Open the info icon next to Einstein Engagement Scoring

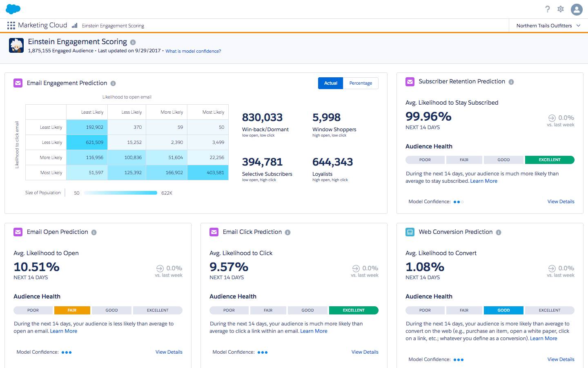click(133, 42)
